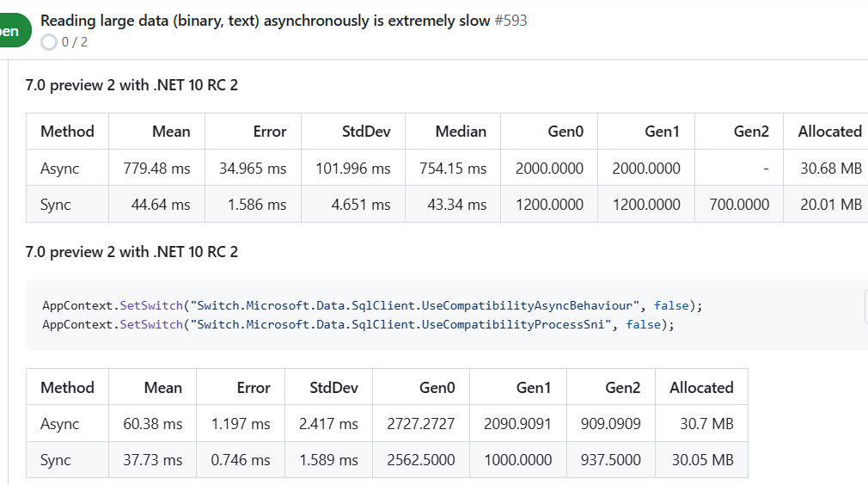This screenshot has width=868, height=485.
Task: Click the Median column header
Action: click(461, 132)
